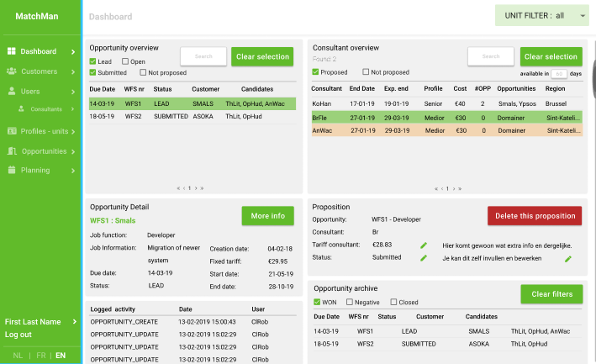Open the UNIT FILTER dropdown

[x=541, y=15]
